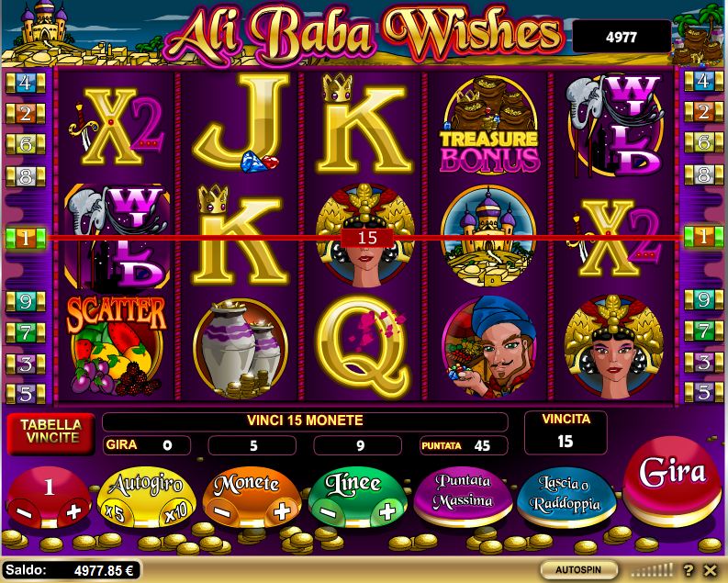Select payline 4 marker on the left
Viewport: 728px width, 583px height.
point(26,83)
